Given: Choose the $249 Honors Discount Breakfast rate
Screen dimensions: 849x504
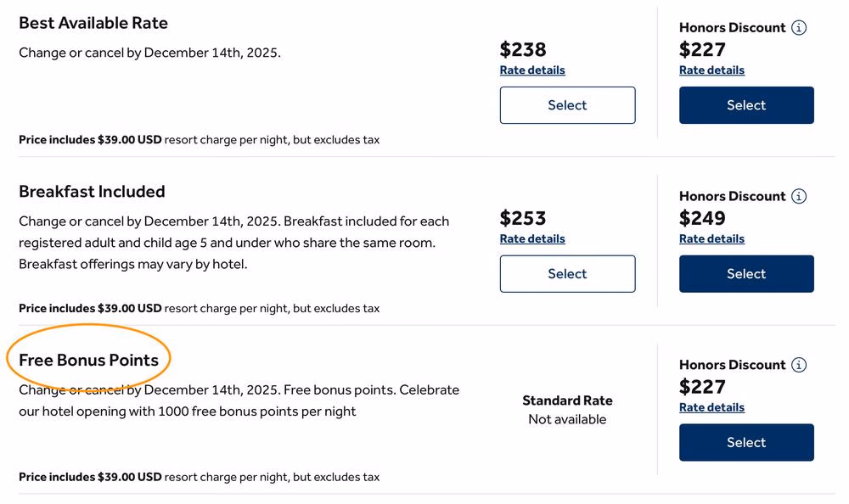Looking at the screenshot, I should pyautogui.click(x=746, y=274).
